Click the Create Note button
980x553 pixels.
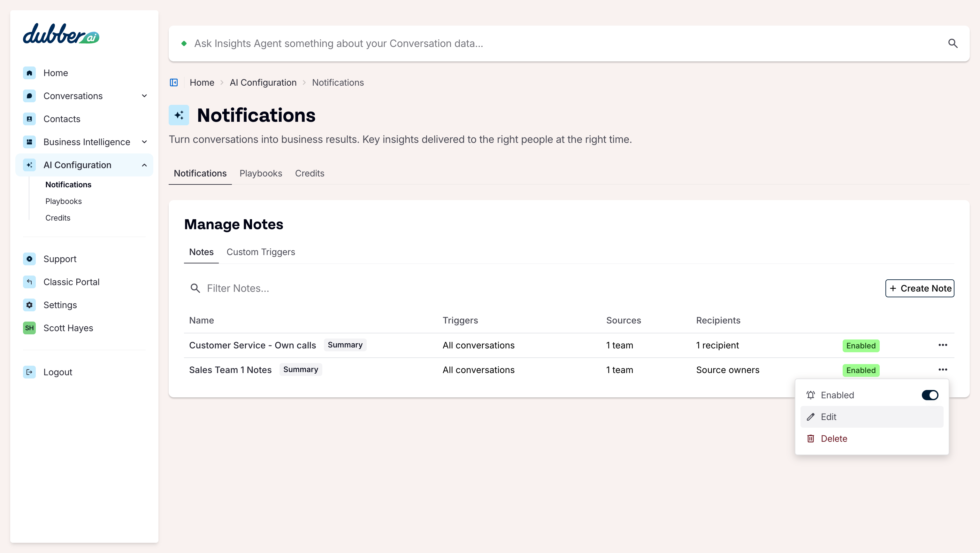click(x=920, y=289)
